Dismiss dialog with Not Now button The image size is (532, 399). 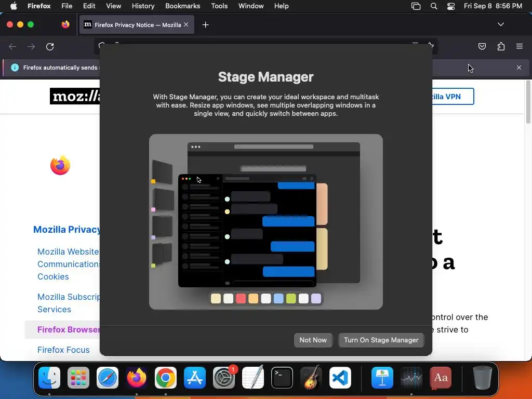point(313,340)
